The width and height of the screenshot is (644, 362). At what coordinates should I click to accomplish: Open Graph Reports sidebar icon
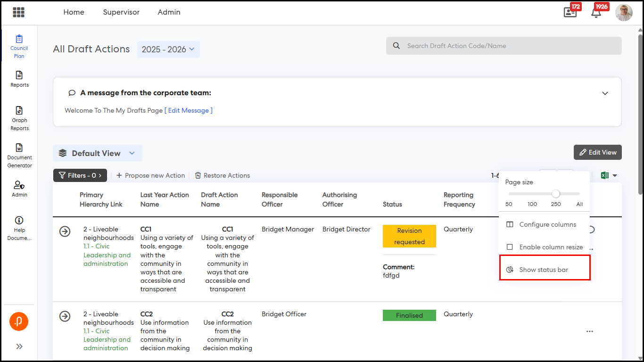[x=19, y=118]
